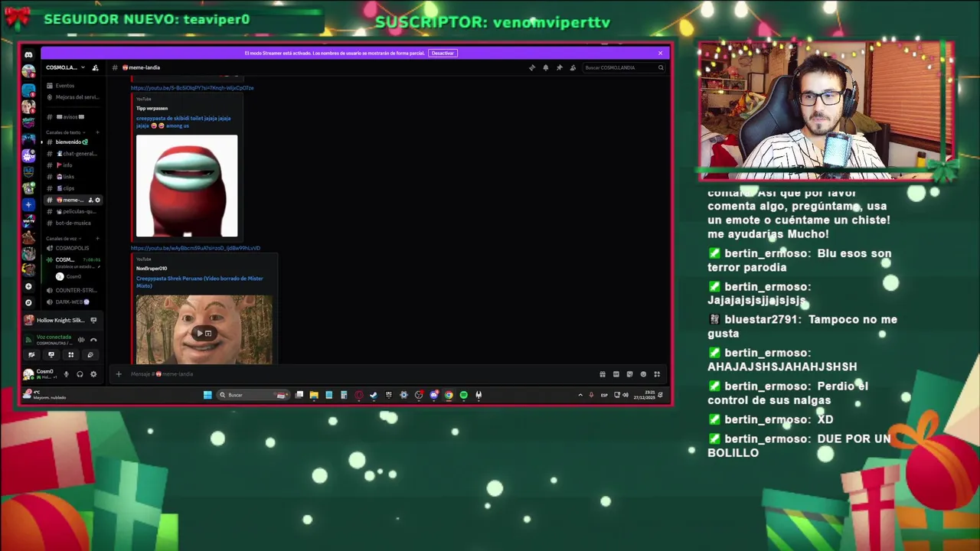Screen dimensions: 980x551
Task: Disconnect from voice call hang-up icon
Action: pyautogui.click(x=93, y=340)
